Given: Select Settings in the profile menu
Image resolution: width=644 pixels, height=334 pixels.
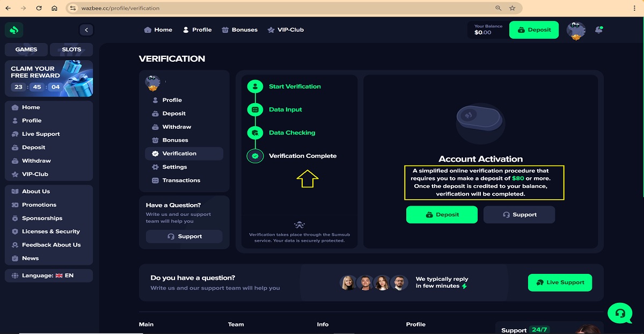Looking at the screenshot, I should (174, 167).
